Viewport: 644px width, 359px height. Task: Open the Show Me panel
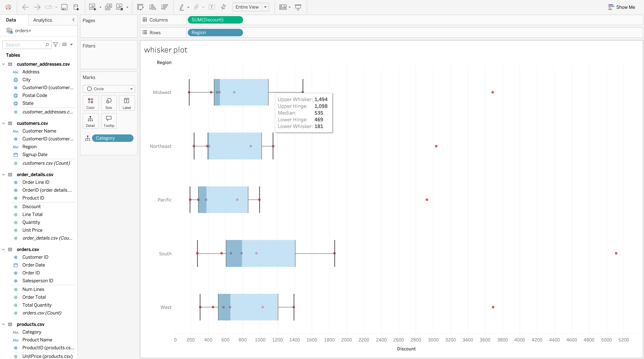click(622, 7)
